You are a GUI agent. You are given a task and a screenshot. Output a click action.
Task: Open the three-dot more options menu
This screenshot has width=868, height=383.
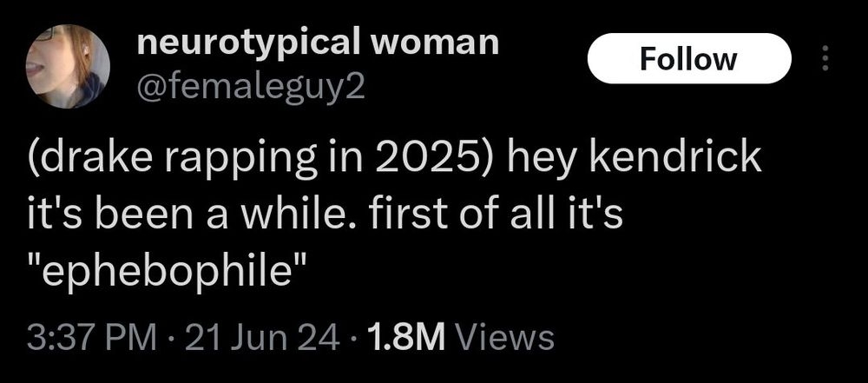point(825,59)
